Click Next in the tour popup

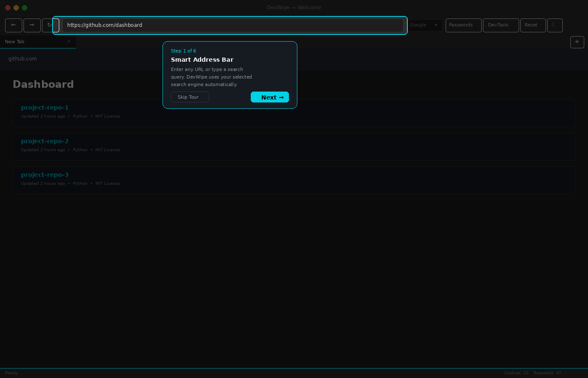270,97
